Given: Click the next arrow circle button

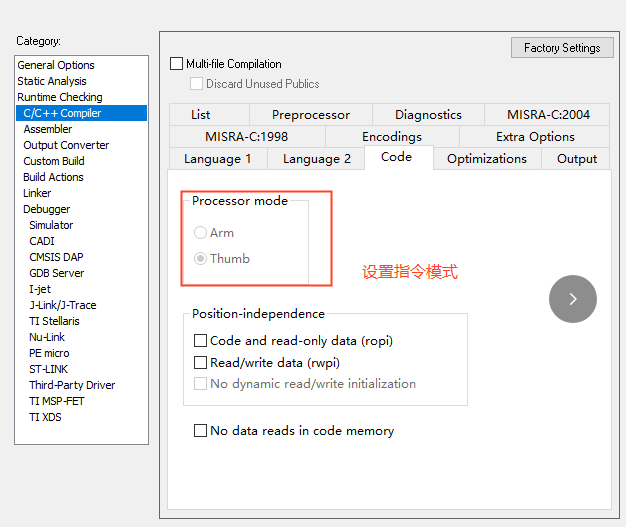Looking at the screenshot, I should click(572, 299).
